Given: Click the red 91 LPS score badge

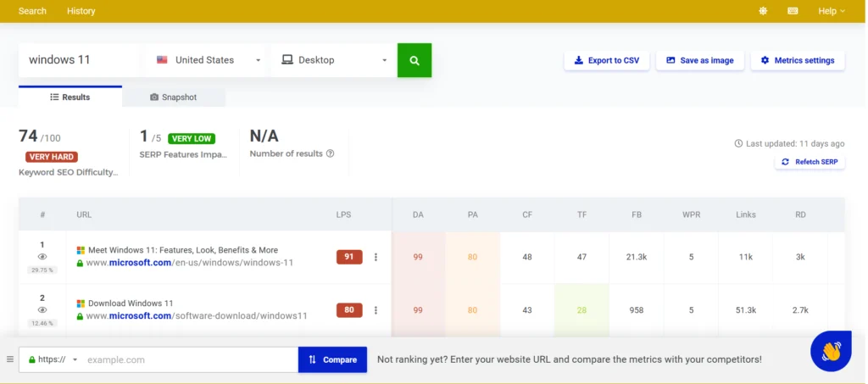Looking at the screenshot, I should tap(348, 257).
